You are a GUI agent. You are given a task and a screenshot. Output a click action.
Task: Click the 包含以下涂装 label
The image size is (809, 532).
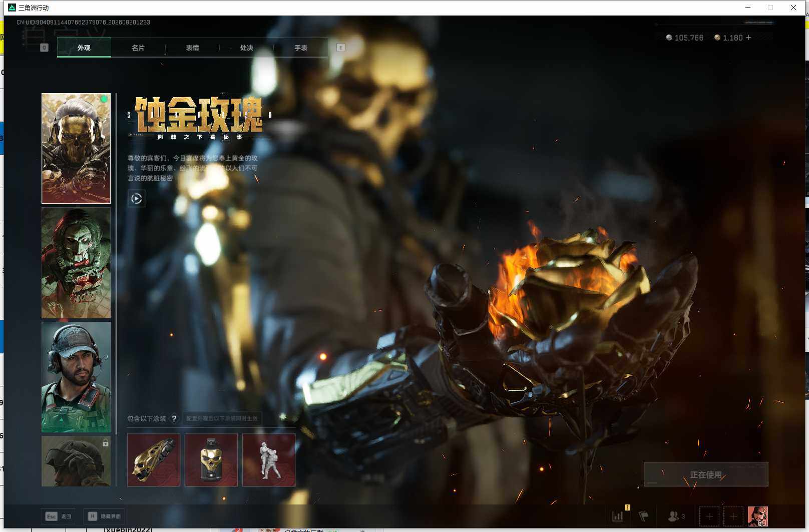click(x=147, y=418)
